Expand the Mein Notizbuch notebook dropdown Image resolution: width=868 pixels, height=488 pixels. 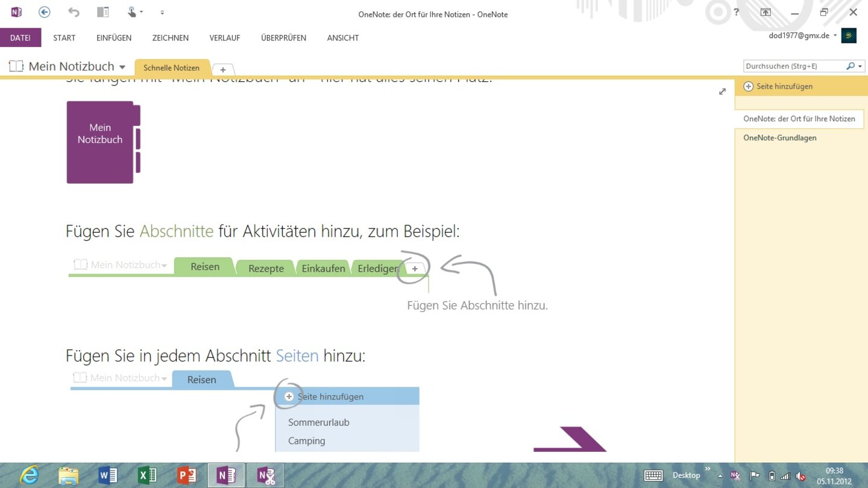(x=122, y=67)
